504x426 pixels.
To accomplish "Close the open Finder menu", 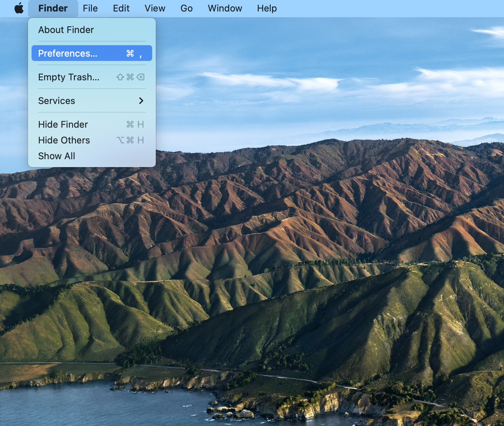I will coord(53,8).
